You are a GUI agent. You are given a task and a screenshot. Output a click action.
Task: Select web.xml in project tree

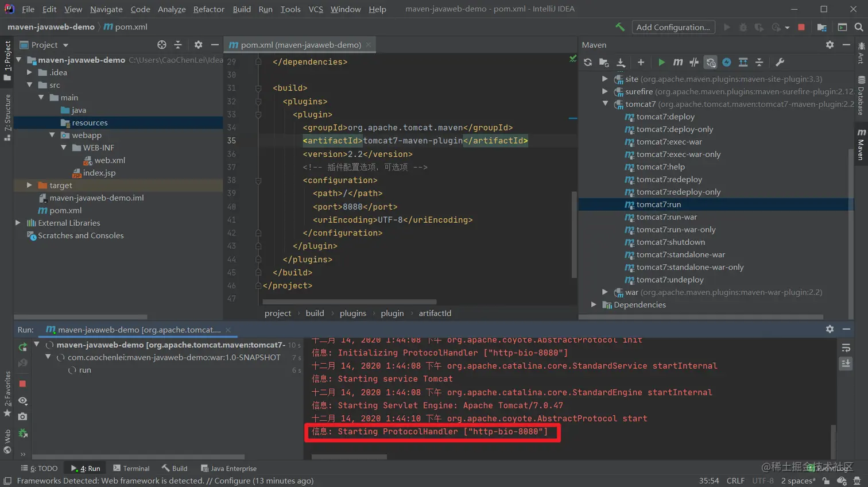pyautogui.click(x=110, y=160)
